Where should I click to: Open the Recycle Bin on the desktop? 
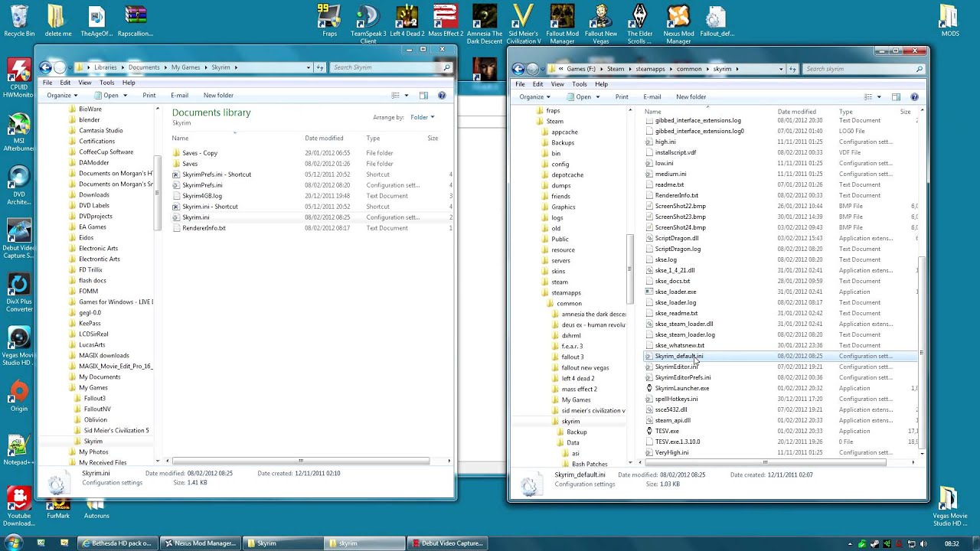(19, 18)
